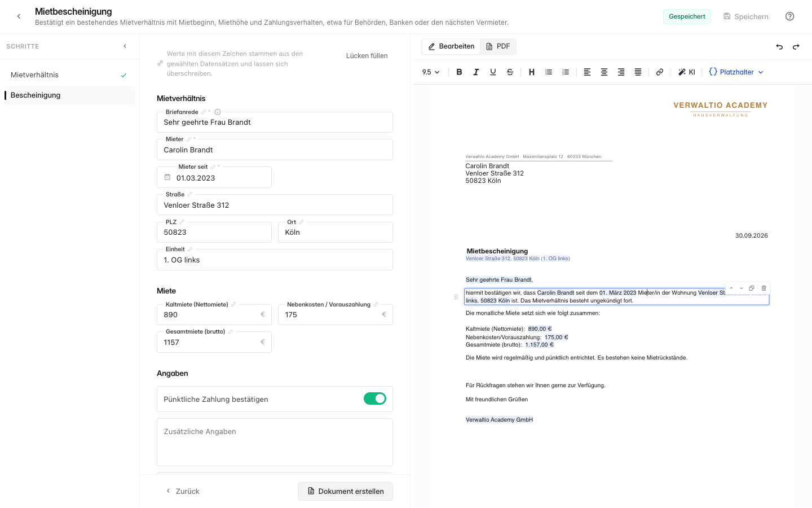Move the selected block down
This screenshot has height=508, width=812.
click(742, 288)
